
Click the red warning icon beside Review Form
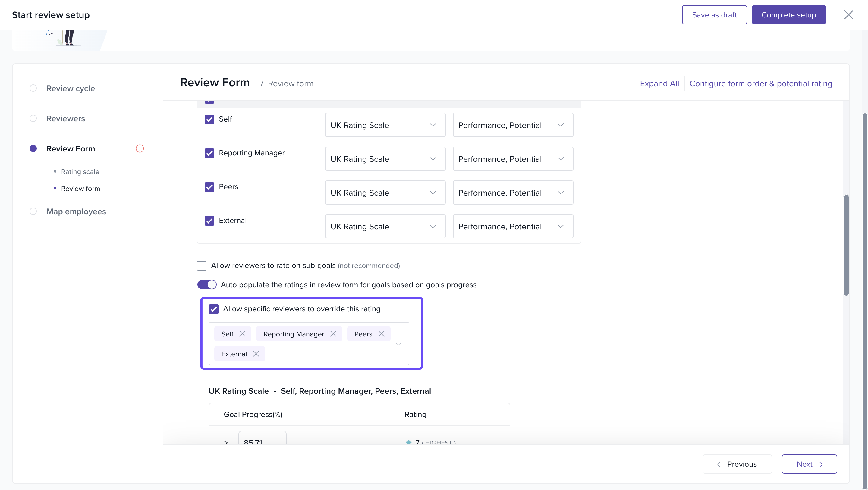pyautogui.click(x=140, y=149)
